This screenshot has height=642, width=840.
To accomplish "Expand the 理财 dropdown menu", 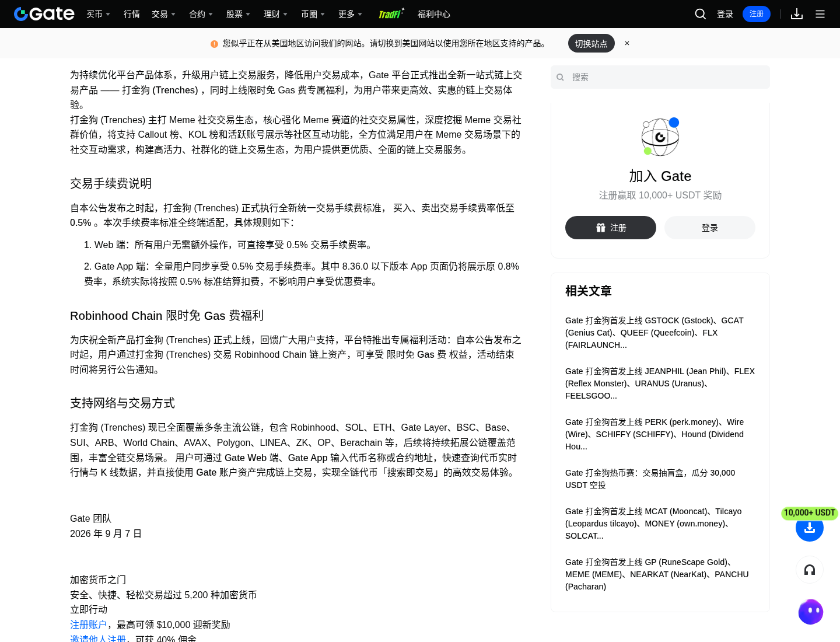I will pyautogui.click(x=276, y=14).
